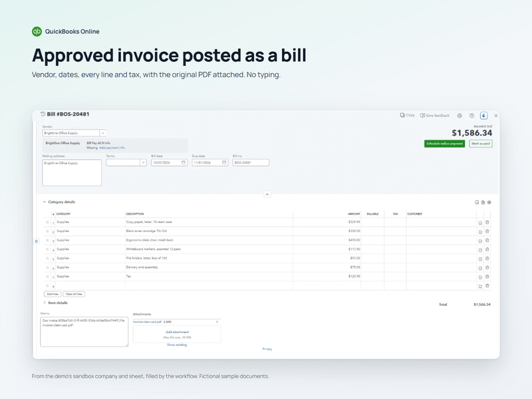Image resolution: width=532 pixels, height=399 pixels.
Task: Click the pin icon left of row 3
Action: click(x=37, y=241)
